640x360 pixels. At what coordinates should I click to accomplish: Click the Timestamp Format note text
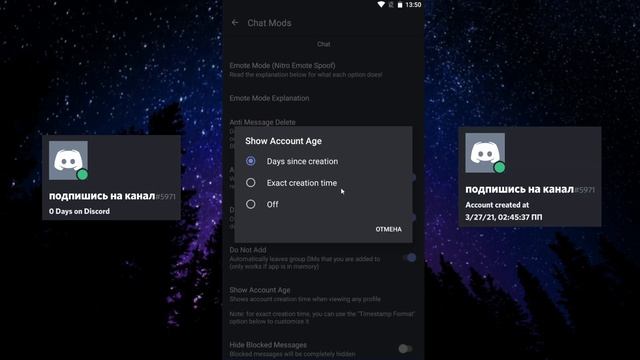(322, 318)
